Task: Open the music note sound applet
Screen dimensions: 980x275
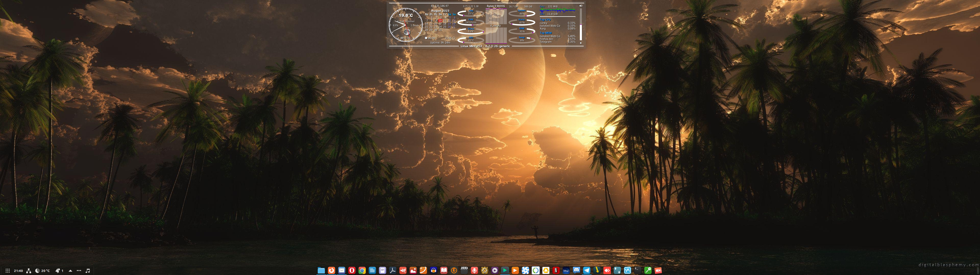Action: tap(88, 271)
